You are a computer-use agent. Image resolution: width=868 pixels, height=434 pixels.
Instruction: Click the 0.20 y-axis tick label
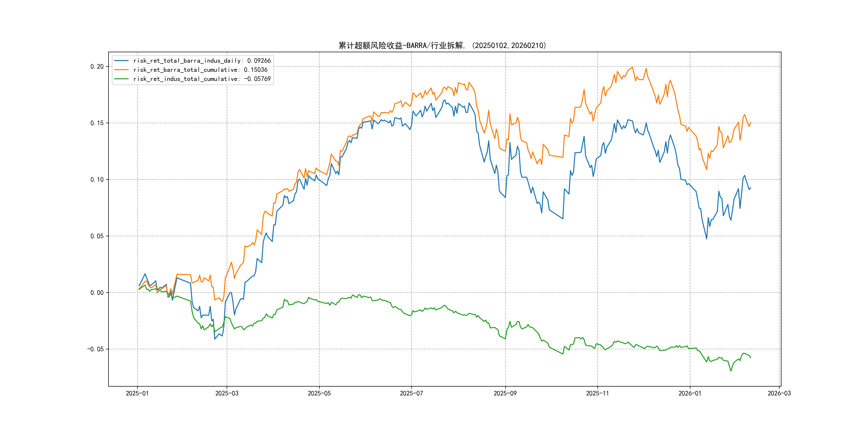coord(97,67)
